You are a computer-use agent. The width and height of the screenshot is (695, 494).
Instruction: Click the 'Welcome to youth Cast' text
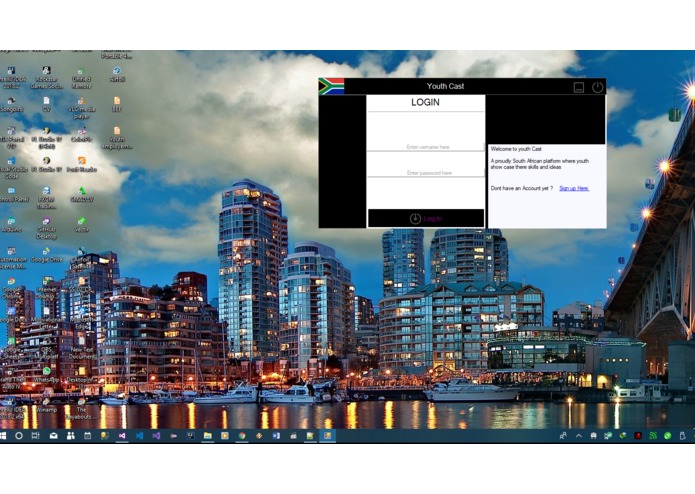click(516, 149)
